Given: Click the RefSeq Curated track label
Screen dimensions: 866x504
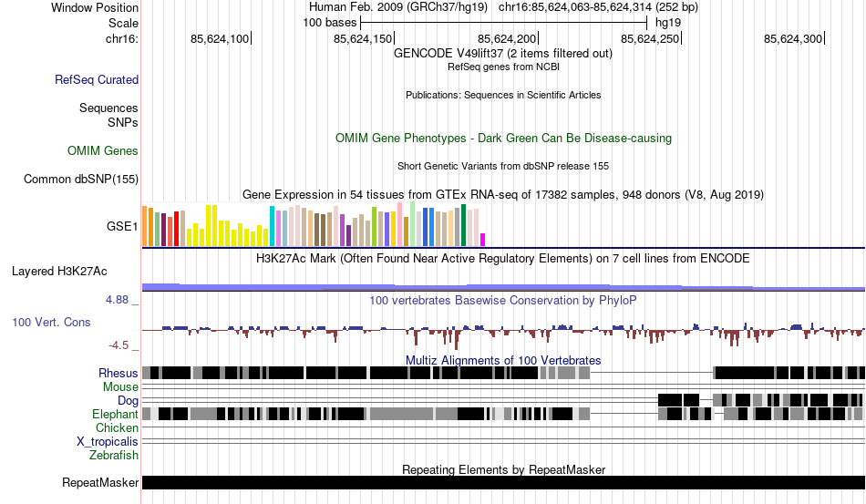Looking at the screenshot, I should (97, 79).
